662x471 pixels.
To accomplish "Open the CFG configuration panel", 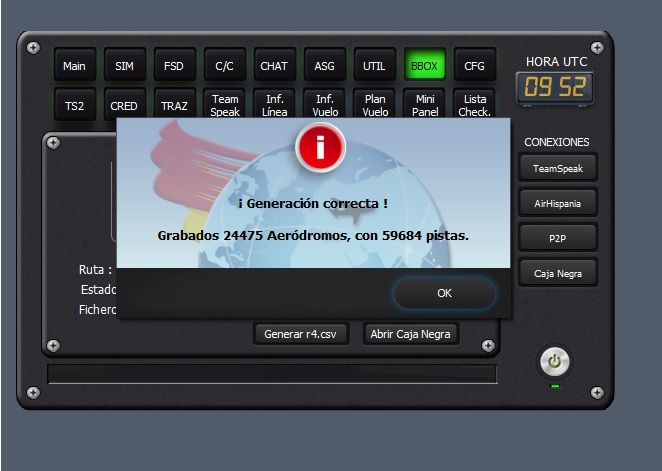I will click(x=475, y=66).
